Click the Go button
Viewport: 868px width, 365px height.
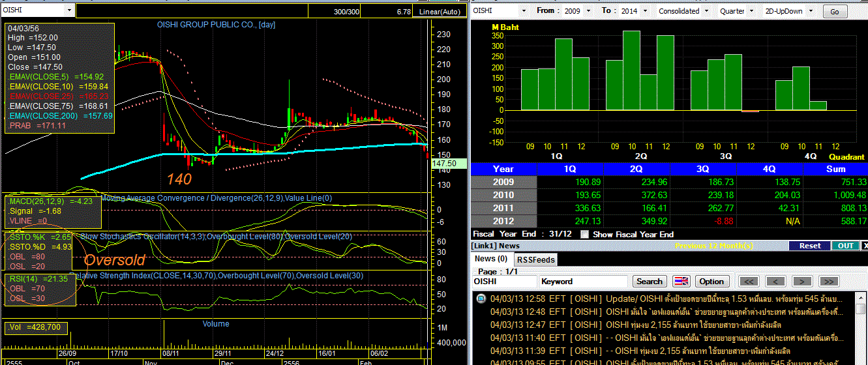click(835, 12)
